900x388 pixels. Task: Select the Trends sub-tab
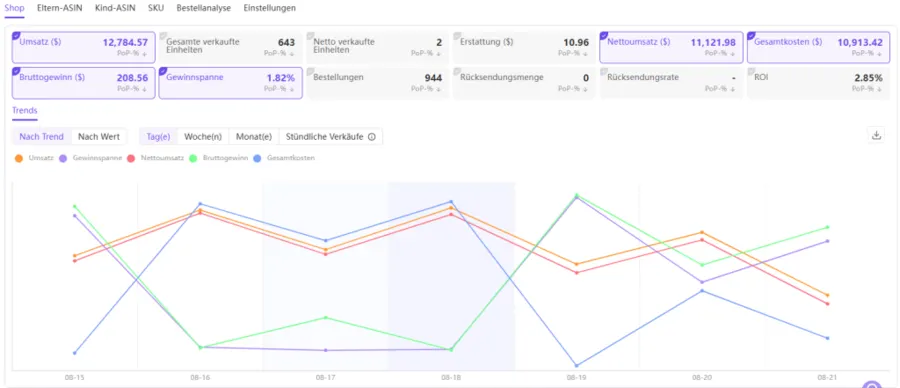(25, 111)
